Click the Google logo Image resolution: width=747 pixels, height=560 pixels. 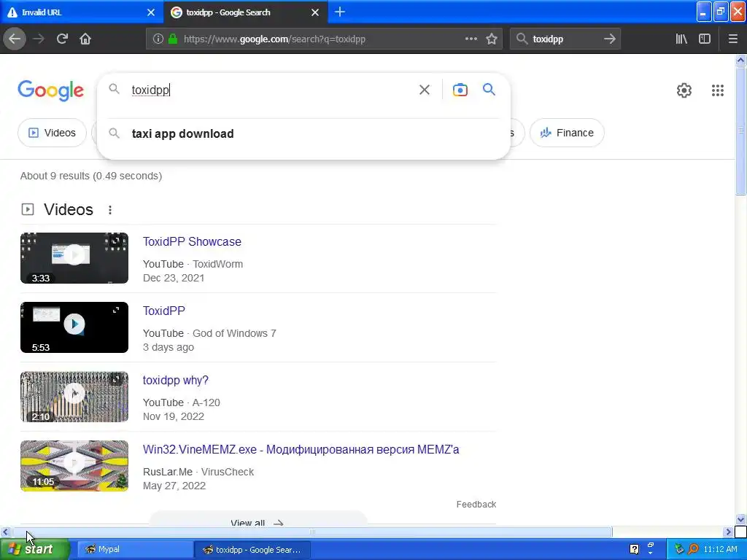(50, 90)
